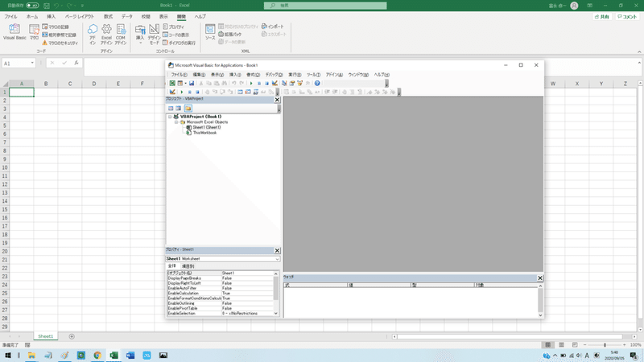Open 実行 menu in VBA editor
644x362 pixels.
[295, 75]
